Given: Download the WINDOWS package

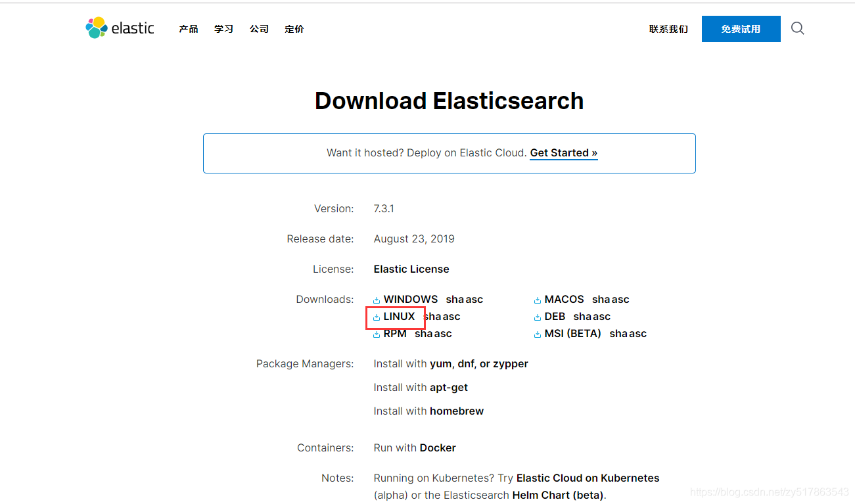Looking at the screenshot, I should 411,299.
